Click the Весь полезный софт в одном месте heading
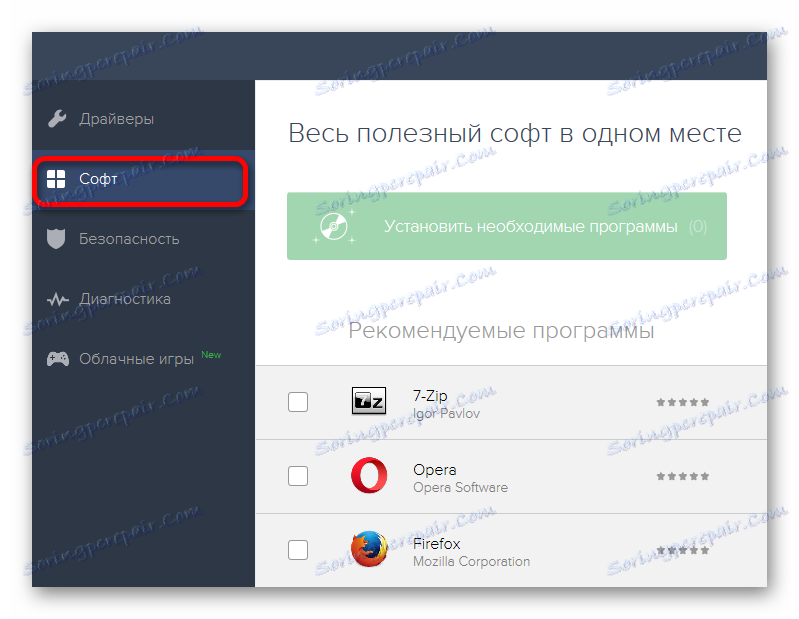 [x=515, y=133]
